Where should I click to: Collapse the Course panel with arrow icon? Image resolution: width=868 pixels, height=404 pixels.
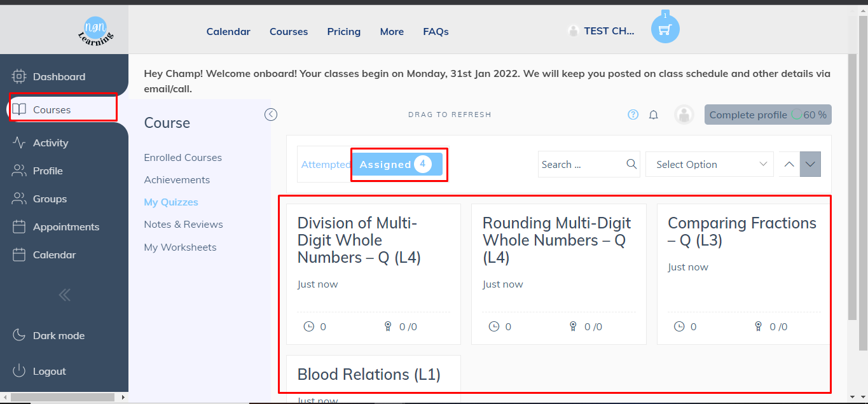tap(271, 115)
